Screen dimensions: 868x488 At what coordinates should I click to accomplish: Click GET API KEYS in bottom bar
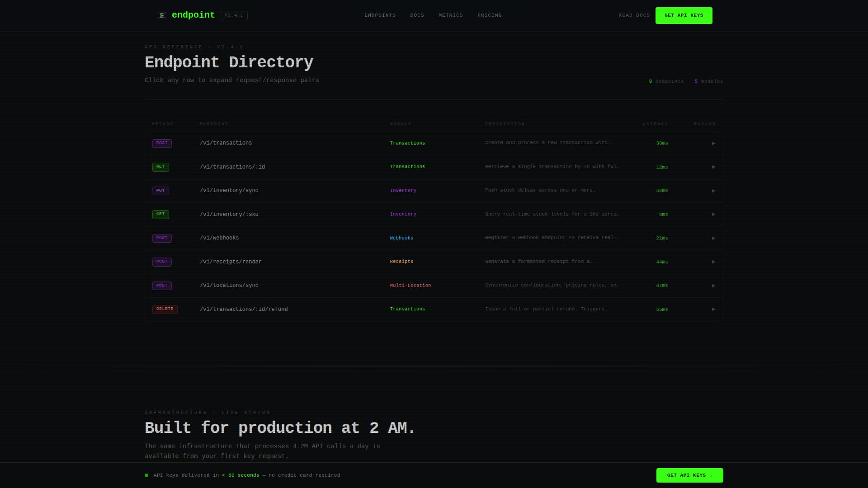[x=689, y=475]
